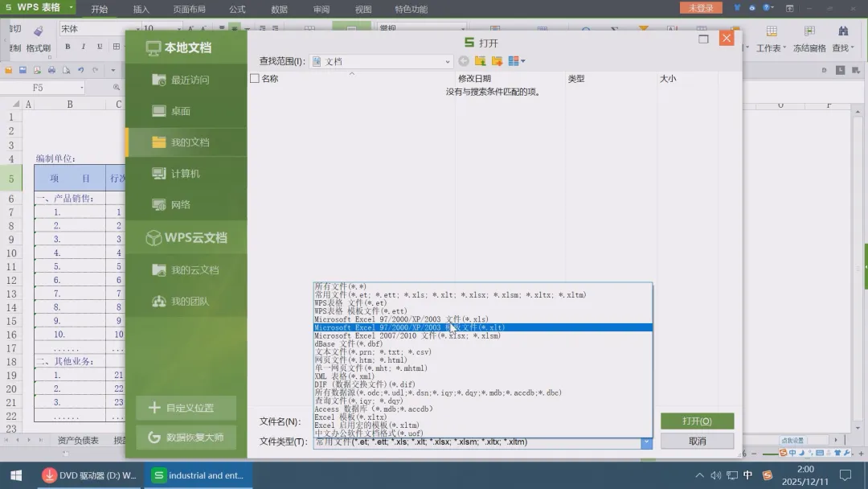868x489 pixels.
Task: Expand the font name 宋体 dropdown
Action: click(x=137, y=29)
